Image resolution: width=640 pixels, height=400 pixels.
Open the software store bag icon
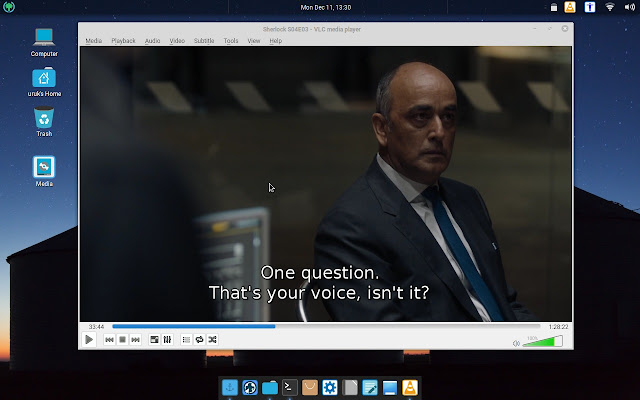coord(310,387)
